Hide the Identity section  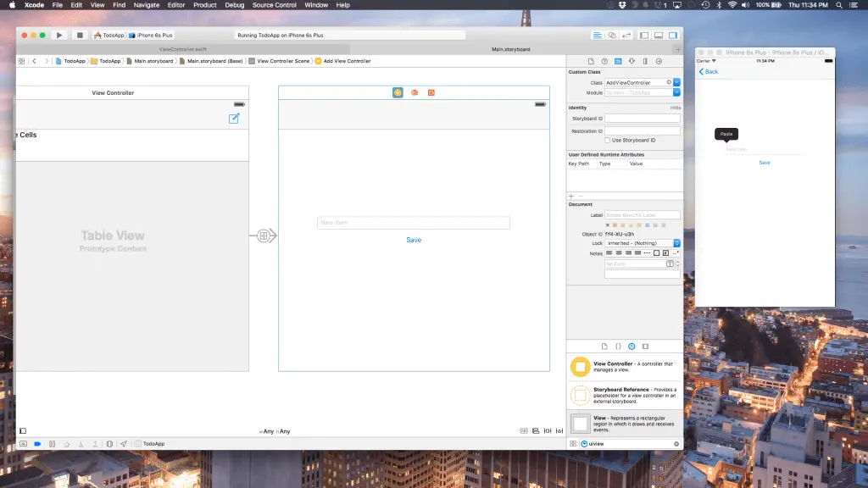(676, 108)
